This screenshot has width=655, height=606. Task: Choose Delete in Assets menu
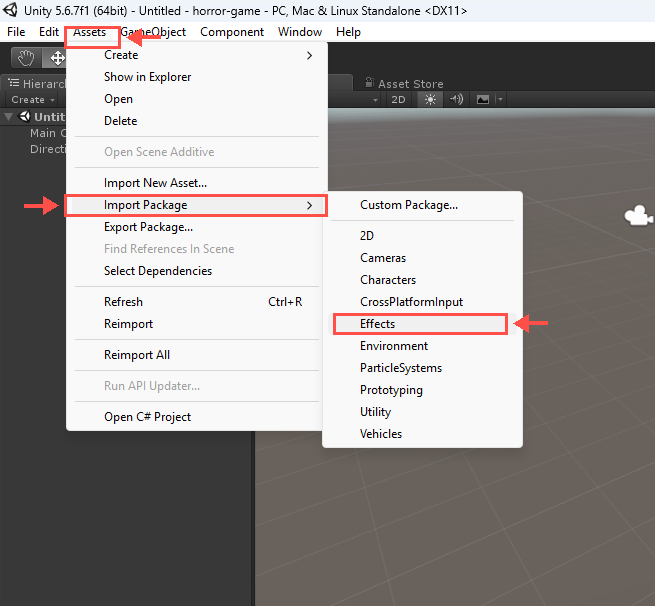(x=197, y=121)
